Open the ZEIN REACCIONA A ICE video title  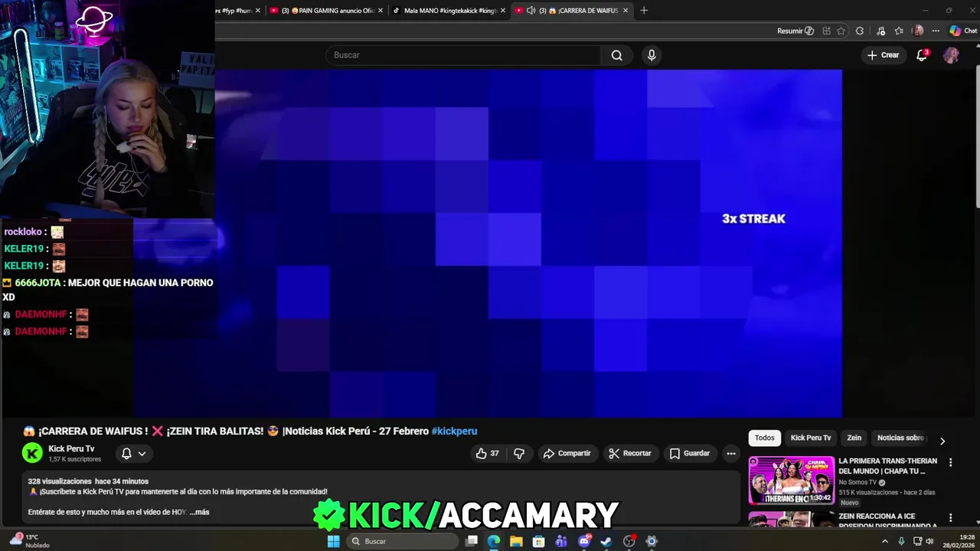click(x=887, y=520)
